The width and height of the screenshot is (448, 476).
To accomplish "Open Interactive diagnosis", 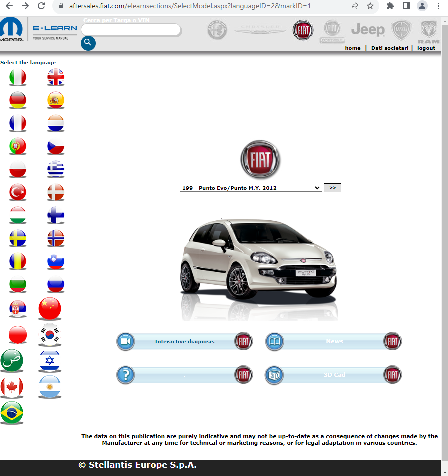I will click(185, 341).
